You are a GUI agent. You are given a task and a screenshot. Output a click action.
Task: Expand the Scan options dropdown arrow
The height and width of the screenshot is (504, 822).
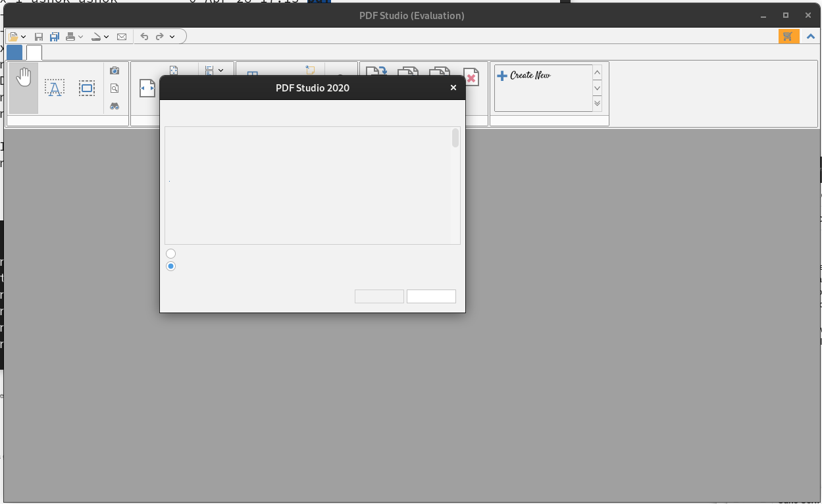coord(107,37)
